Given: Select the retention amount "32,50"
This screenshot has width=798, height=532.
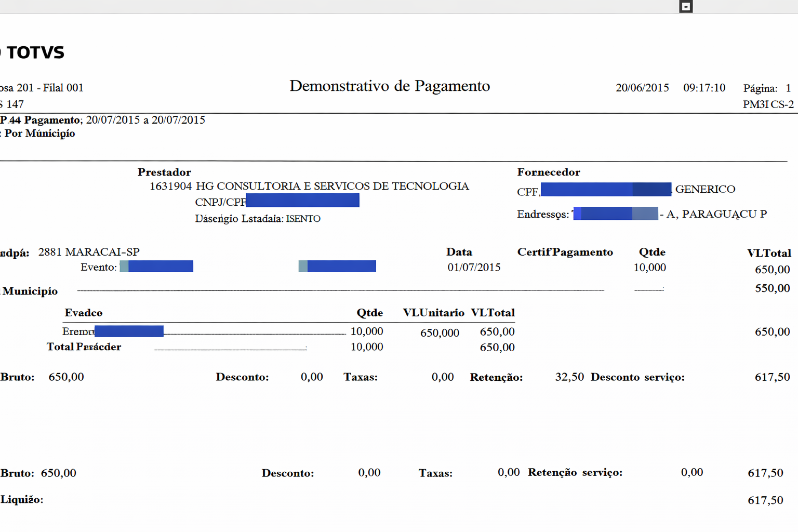Looking at the screenshot, I should click(569, 377).
